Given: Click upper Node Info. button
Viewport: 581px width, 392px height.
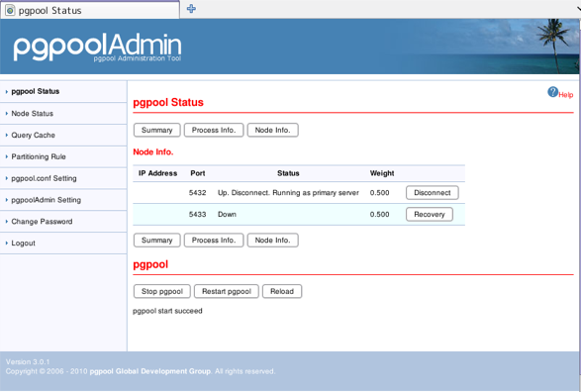Looking at the screenshot, I should [x=273, y=130].
